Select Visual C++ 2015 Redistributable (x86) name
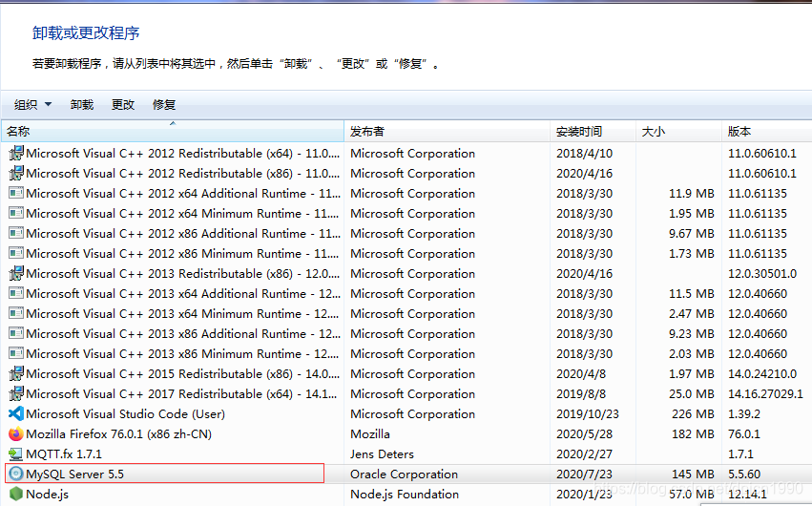 (x=181, y=373)
